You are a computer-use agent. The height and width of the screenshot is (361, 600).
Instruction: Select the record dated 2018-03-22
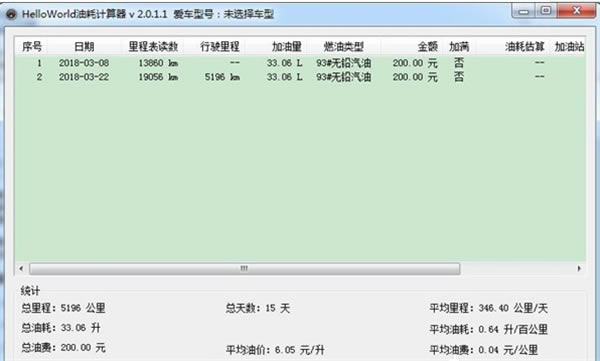point(300,77)
